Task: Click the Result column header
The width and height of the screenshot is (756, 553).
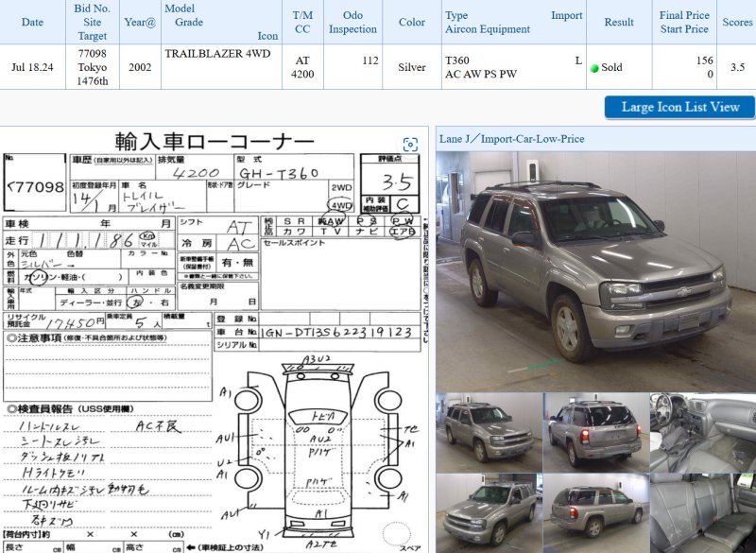Action: pos(619,22)
